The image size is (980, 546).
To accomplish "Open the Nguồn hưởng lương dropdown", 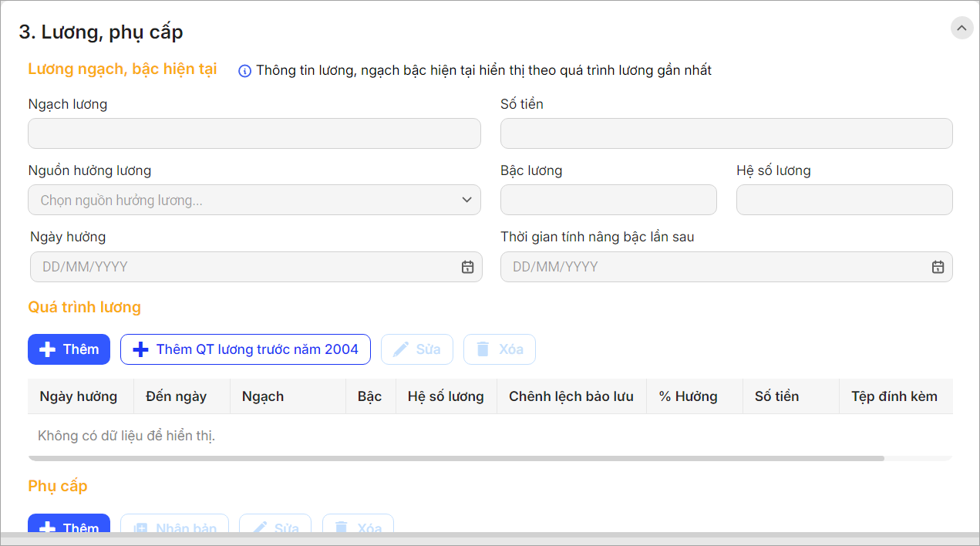I will [254, 200].
